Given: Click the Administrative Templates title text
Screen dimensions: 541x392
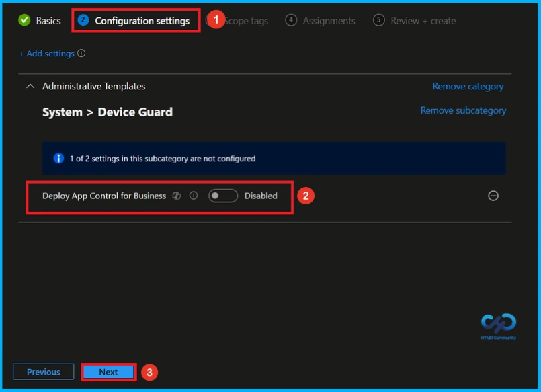Looking at the screenshot, I should (93, 86).
